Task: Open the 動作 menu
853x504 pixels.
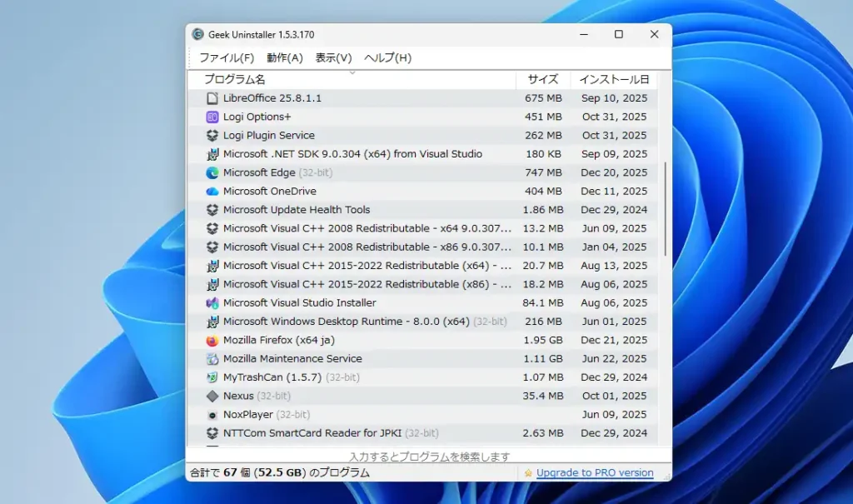Action: pos(283,57)
